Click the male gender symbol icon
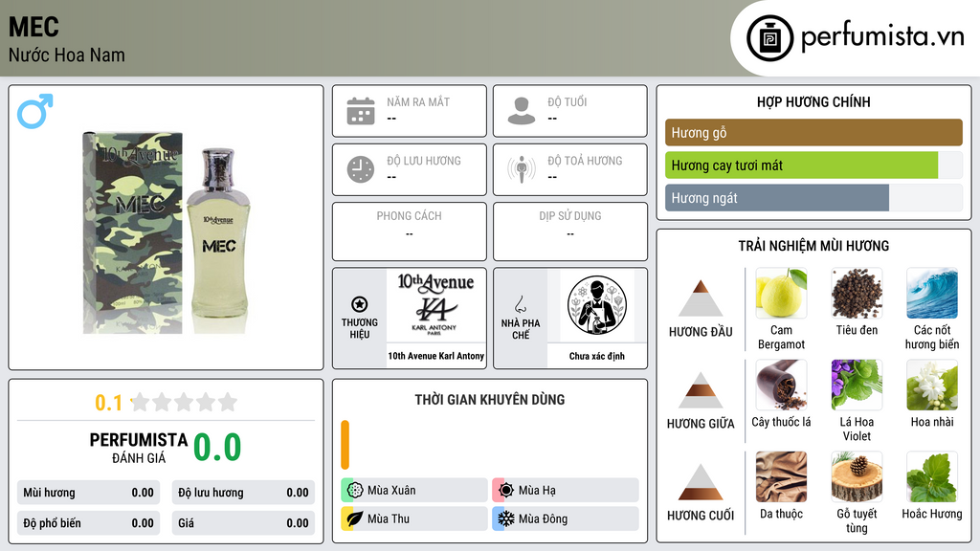The height and width of the screenshot is (551, 980). 35,111
